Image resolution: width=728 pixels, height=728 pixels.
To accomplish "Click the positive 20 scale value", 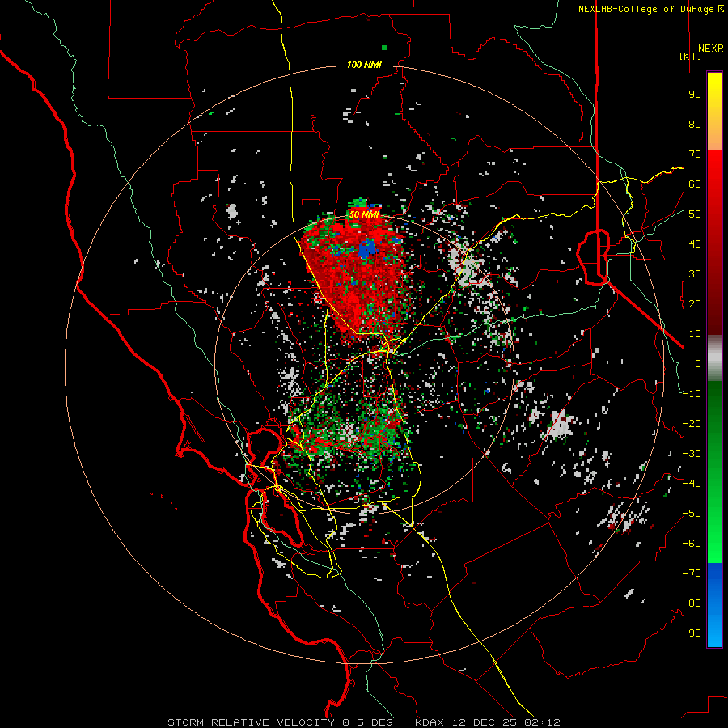I will [695, 303].
